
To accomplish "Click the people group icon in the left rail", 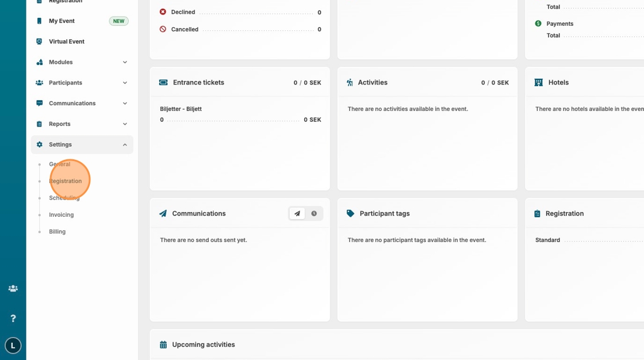I will [13, 288].
